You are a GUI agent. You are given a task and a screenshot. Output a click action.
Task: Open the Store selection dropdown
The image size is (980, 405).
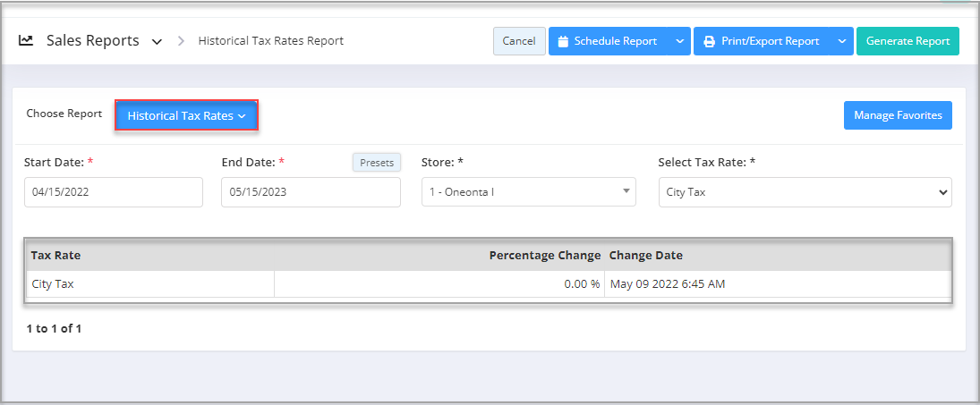[x=528, y=192]
